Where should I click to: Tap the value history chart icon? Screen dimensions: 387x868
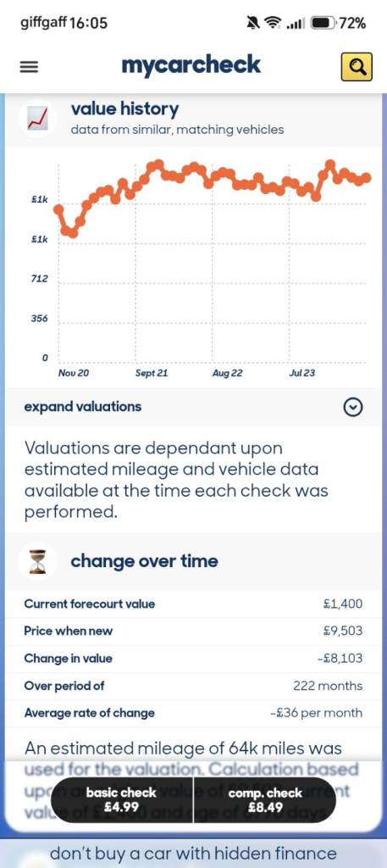click(38, 117)
